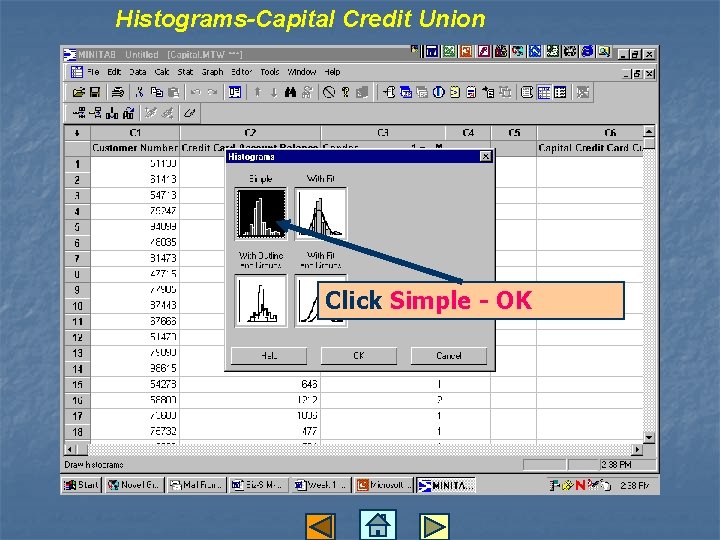Switch to the Novell taskbar button
Screen dimensions: 720x540
point(135,485)
